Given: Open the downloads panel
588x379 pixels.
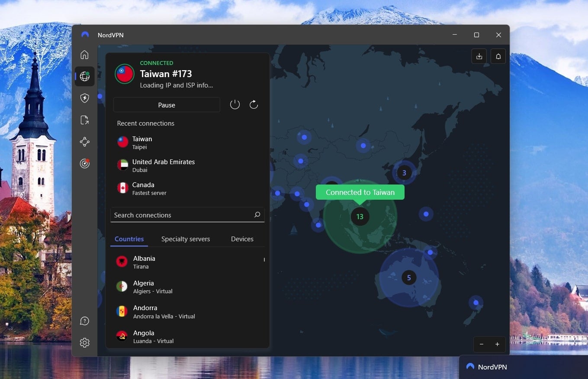Looking at the screenshot, I should (x=479, y=56).
